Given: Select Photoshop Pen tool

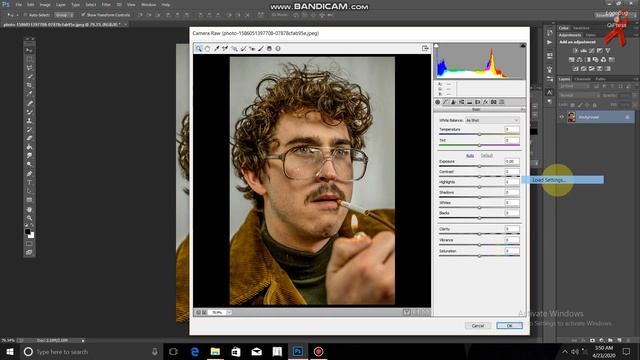Looking at the screenshot, I should pyautogui.click(x=29, y=174).
